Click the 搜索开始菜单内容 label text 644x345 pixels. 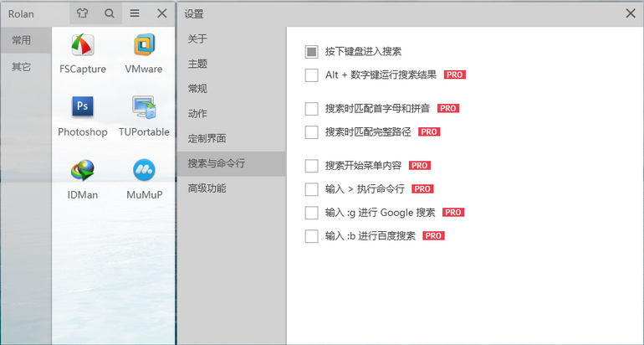coord(364,166)
